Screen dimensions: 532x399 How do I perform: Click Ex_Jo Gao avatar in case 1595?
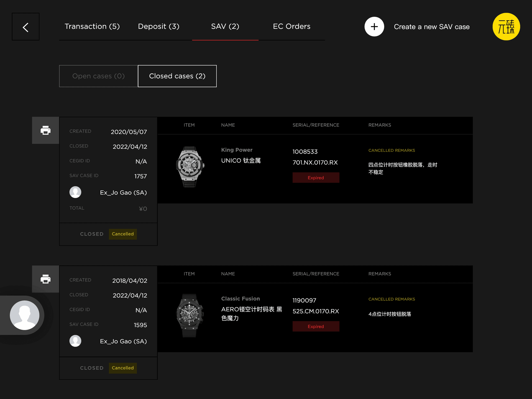pos(75,341)
